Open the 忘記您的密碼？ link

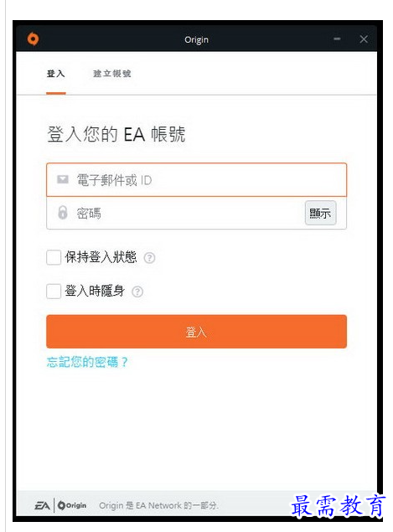pyautogui.click(x=87, y=362)
